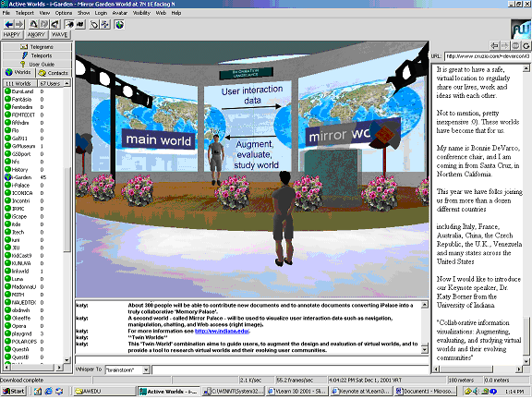Open the User Guide
Image resolution: width=532 pixels, height=399 pixels.
pyautogui.click(x=37, y=64)
